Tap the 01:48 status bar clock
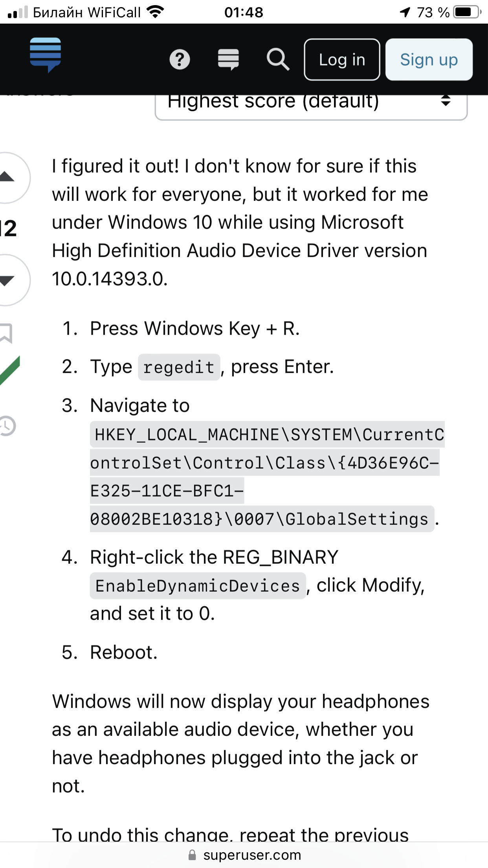Viewport: 488px width, 868px height. pyautogui.click(x=244, y=13)
